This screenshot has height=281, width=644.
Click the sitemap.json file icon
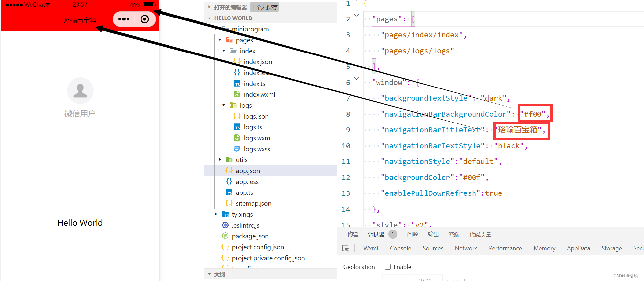point(229,203)
